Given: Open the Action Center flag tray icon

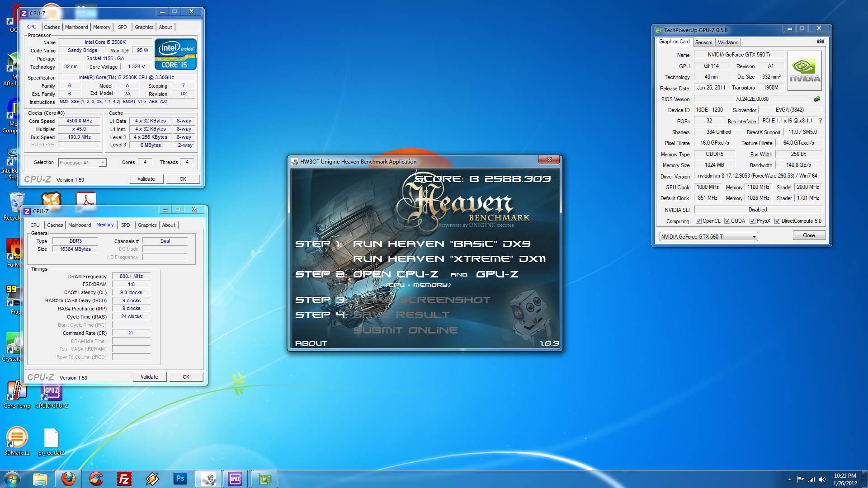Looking at the screenshot, I should (x=800, y=479).
